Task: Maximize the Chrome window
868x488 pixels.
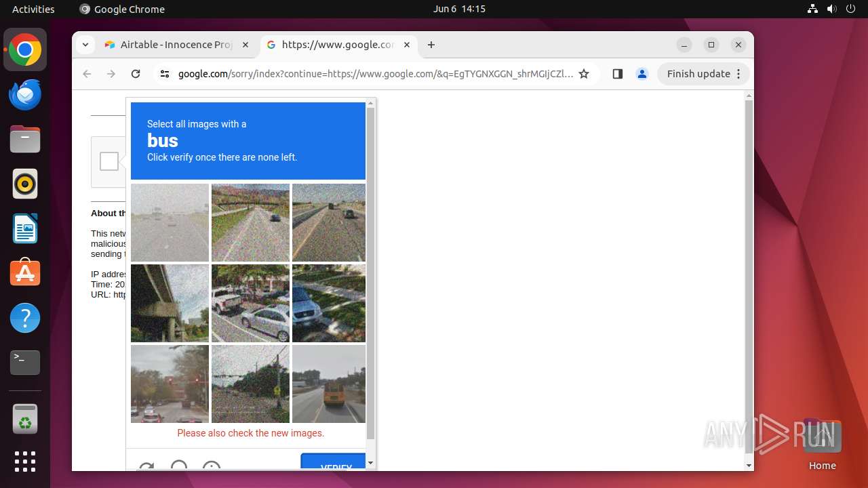Action: pos(711,45)
